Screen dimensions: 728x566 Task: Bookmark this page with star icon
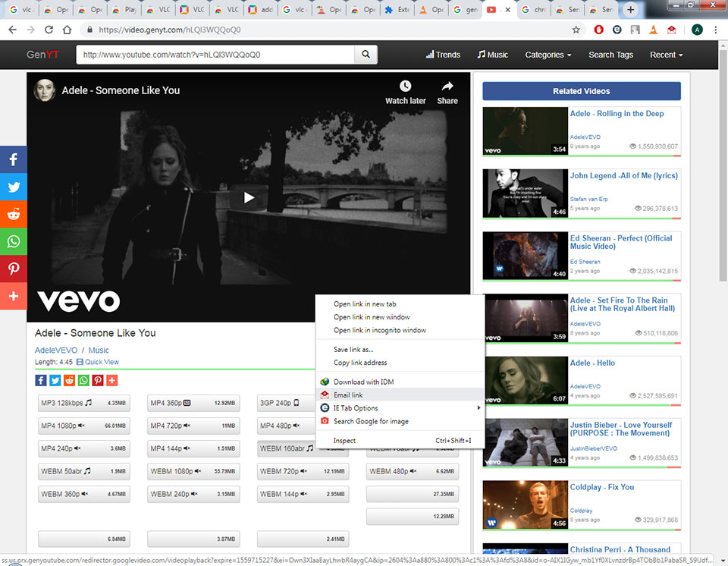tap(576, 30)
